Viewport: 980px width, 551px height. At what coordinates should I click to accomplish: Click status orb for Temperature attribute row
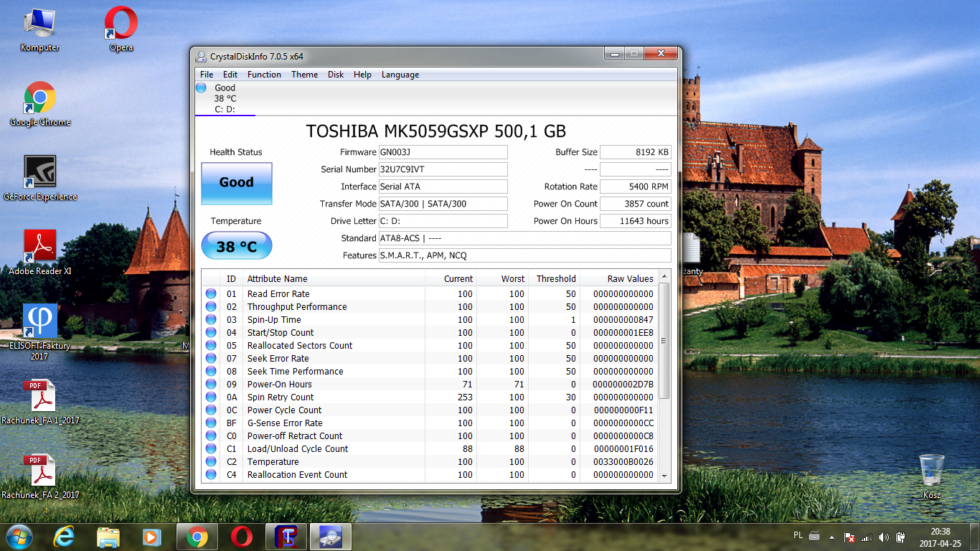click(211, 461)
